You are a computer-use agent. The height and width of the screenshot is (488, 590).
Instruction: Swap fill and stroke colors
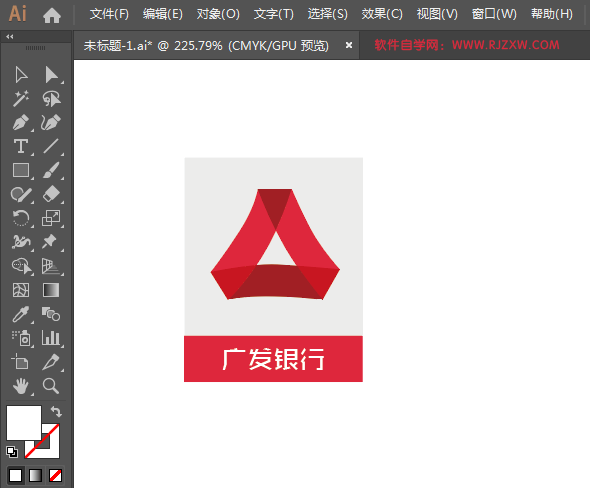pyautogui.click(x=56, y=411)
